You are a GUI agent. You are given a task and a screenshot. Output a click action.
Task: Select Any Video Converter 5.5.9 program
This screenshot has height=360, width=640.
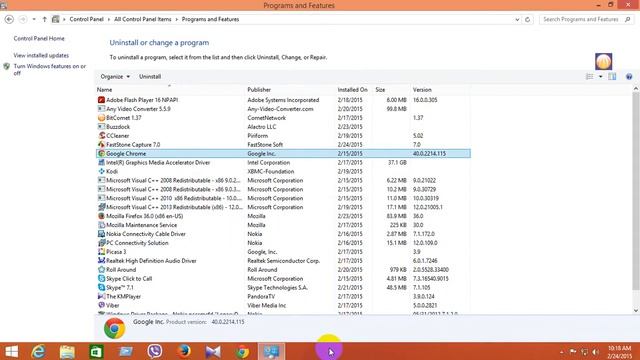[283, 109]
